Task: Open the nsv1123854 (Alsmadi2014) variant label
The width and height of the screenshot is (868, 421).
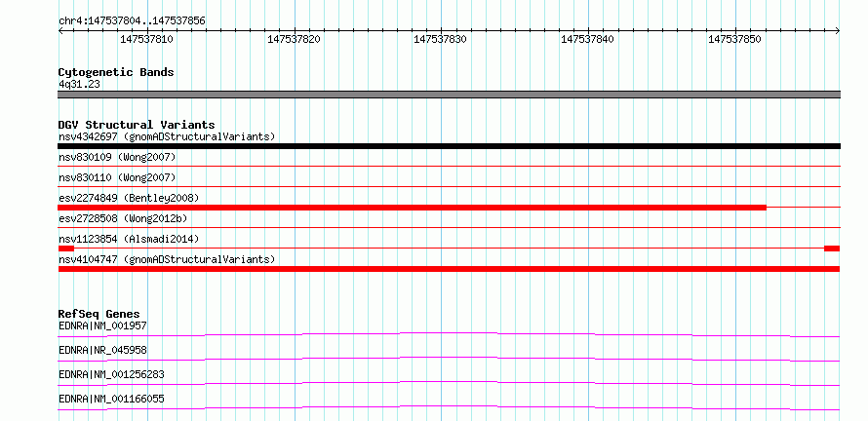Action: (x=129, y=239)
